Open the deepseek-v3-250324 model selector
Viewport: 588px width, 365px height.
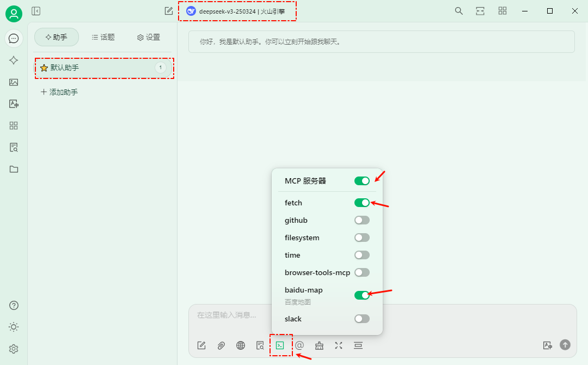coord(236,11)
